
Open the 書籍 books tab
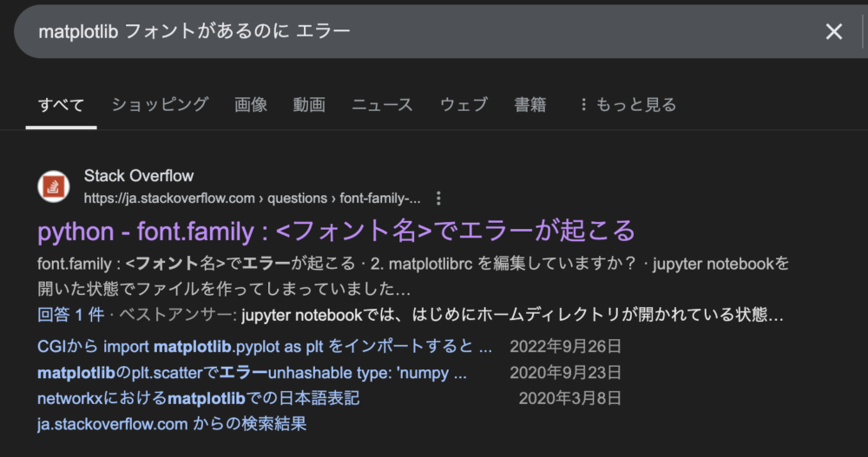pos(530,105)
